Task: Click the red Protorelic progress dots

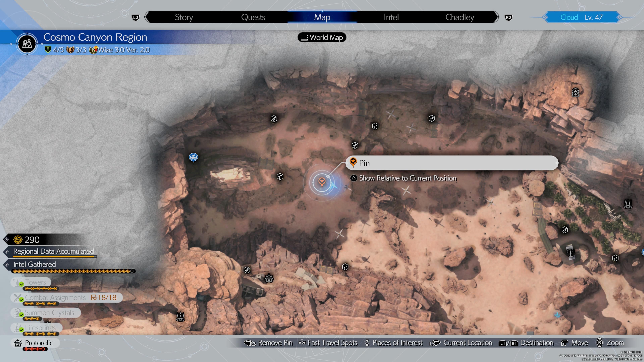Action: tap(35, 349)
